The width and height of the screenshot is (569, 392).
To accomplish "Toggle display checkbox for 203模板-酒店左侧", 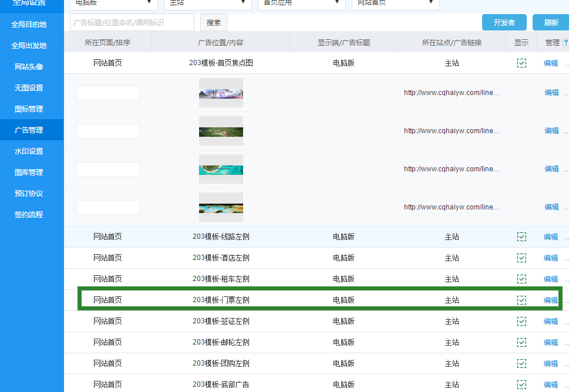I will click(521, 258).
